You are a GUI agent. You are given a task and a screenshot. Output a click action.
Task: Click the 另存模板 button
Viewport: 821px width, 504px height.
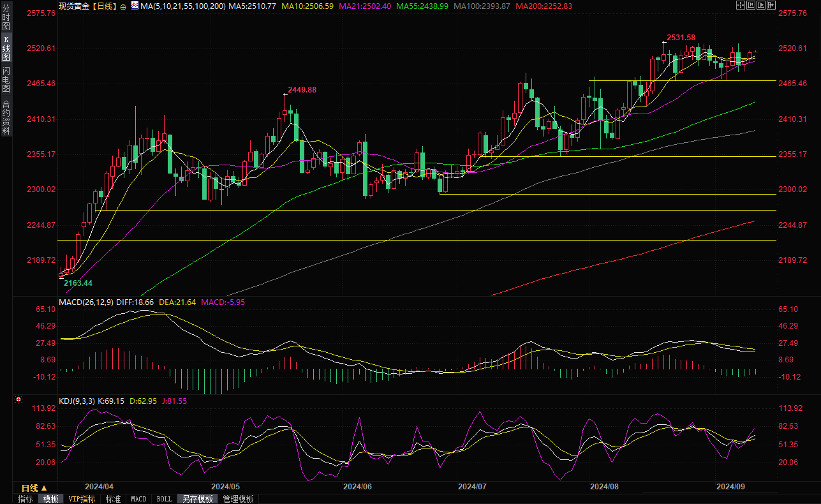[x=196, y=499]
